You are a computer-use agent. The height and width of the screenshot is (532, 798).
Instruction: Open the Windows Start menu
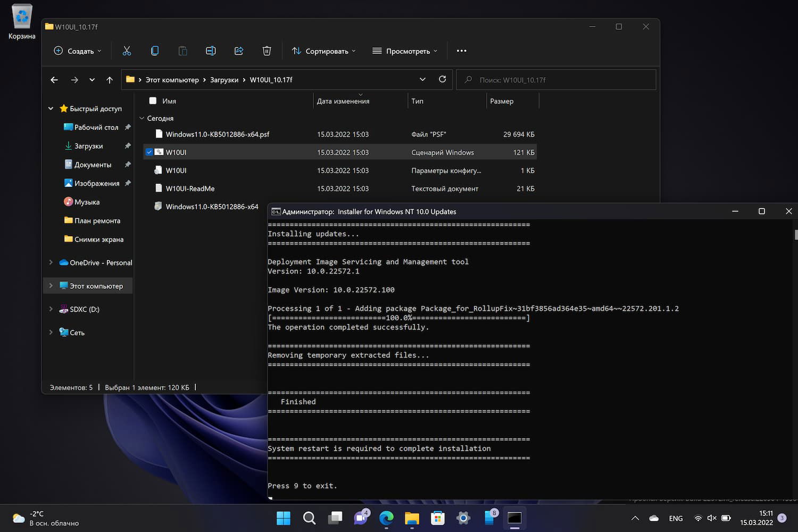(284, 518)
